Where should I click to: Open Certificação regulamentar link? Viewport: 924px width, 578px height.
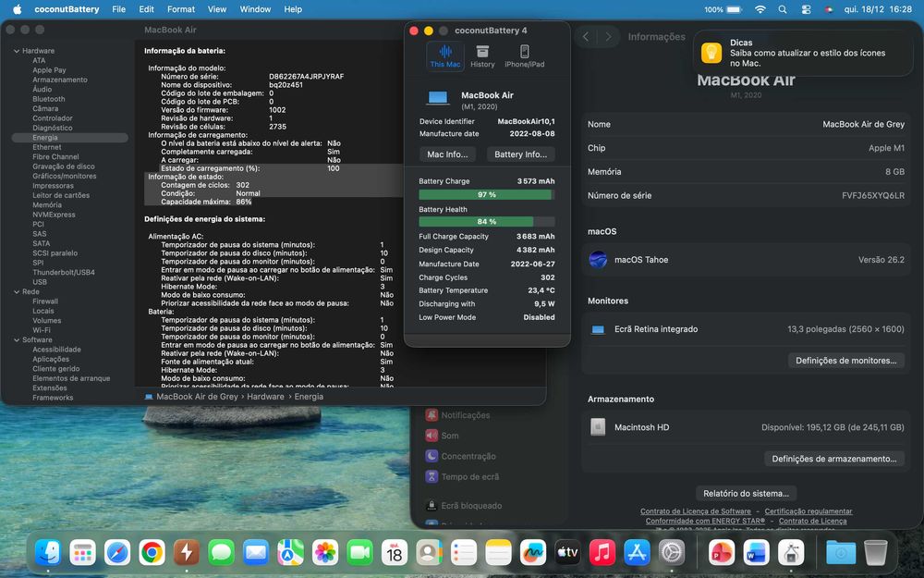[x=808, y=511]
